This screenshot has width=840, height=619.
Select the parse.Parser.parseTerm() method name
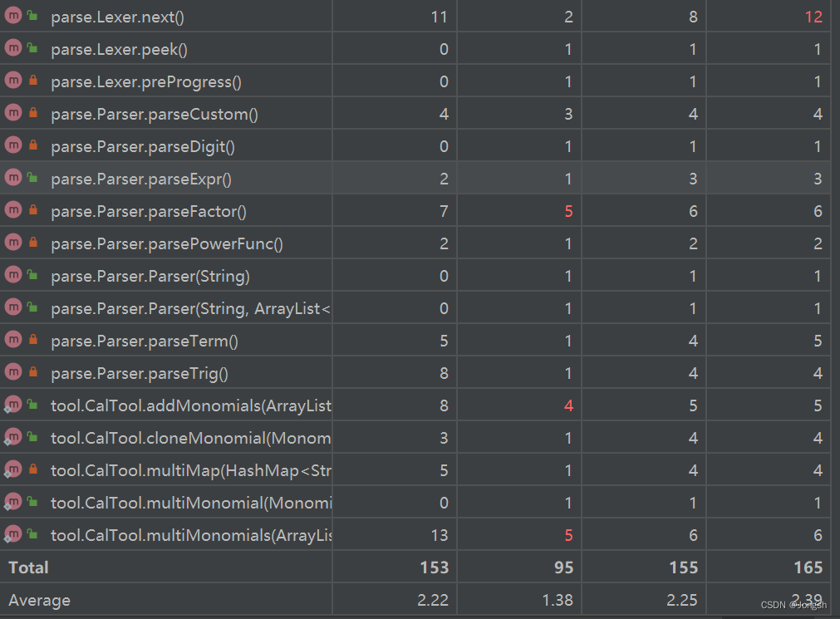click(x=144, y=341)
